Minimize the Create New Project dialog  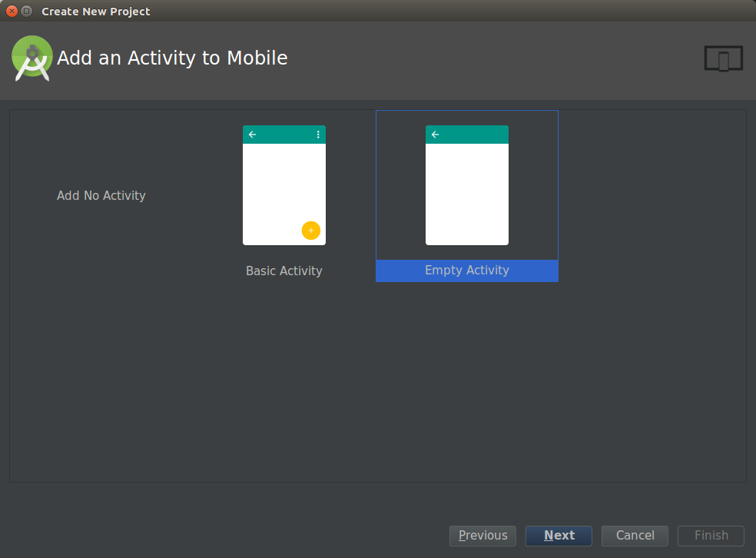[x=27, y=11]
